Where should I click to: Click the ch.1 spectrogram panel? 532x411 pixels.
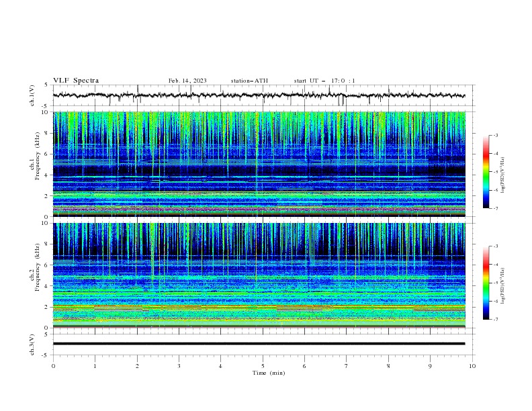pyautogui.click(x=259, y=164)
